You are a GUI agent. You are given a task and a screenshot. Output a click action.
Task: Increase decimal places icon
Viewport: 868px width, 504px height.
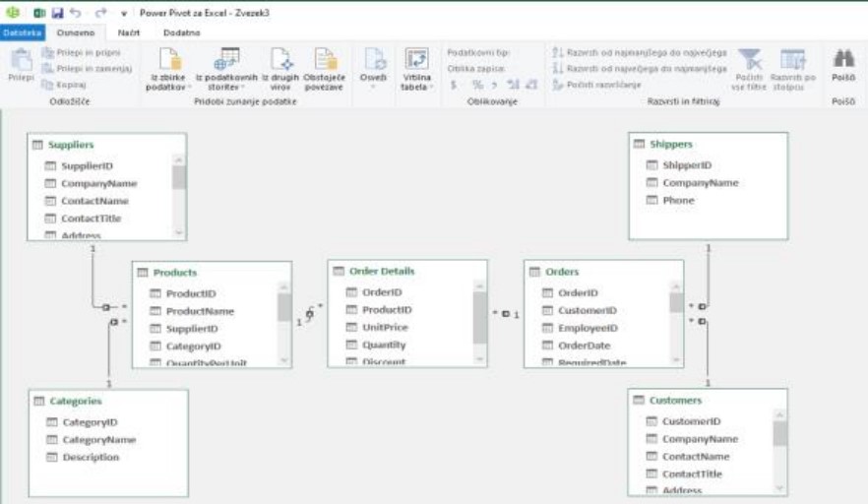click(513, 85)
